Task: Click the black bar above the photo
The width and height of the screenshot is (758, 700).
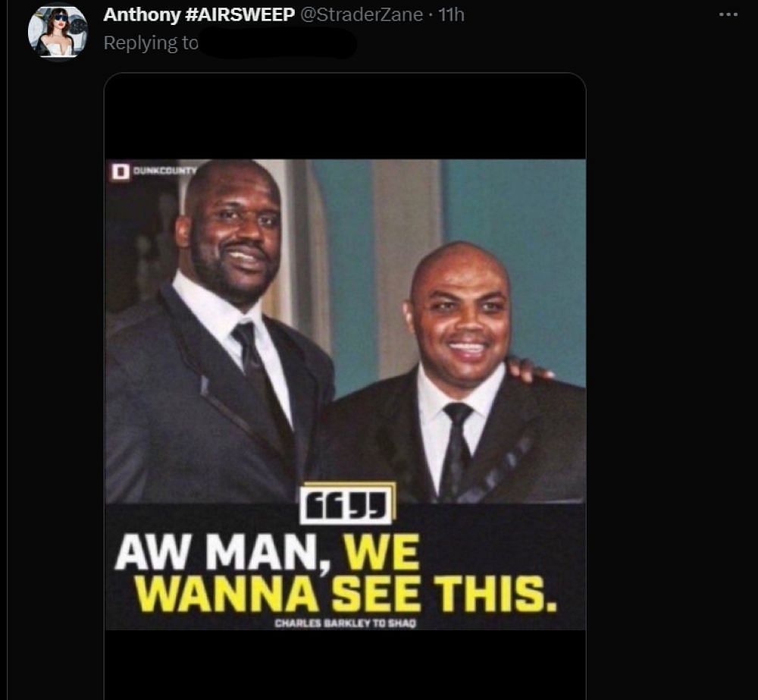Action: 345,116
